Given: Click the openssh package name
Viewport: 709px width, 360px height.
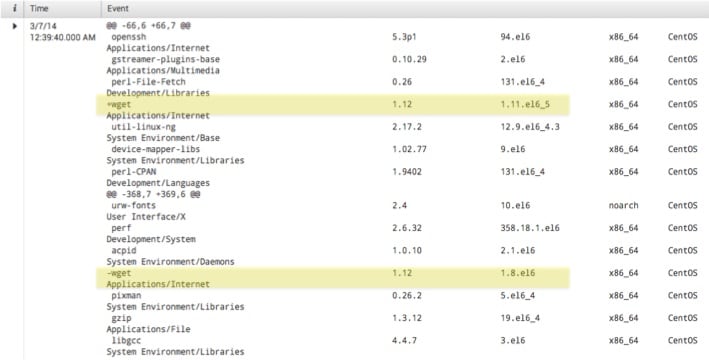Looking at the screenshot, I should click(128, 37).
